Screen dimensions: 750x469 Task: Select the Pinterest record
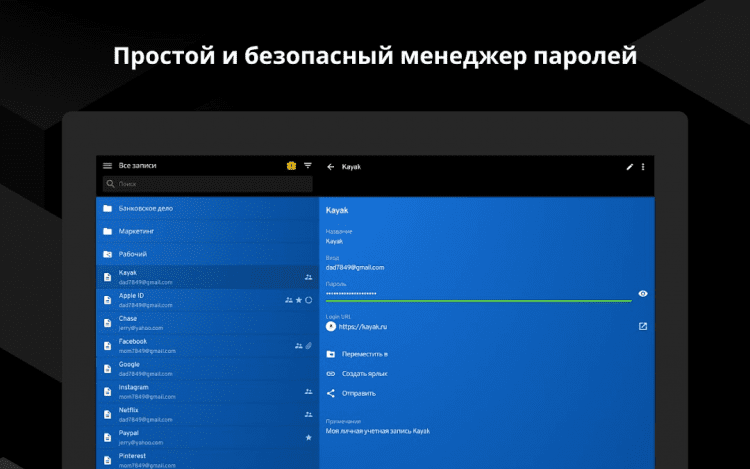(x=208, y=459)
